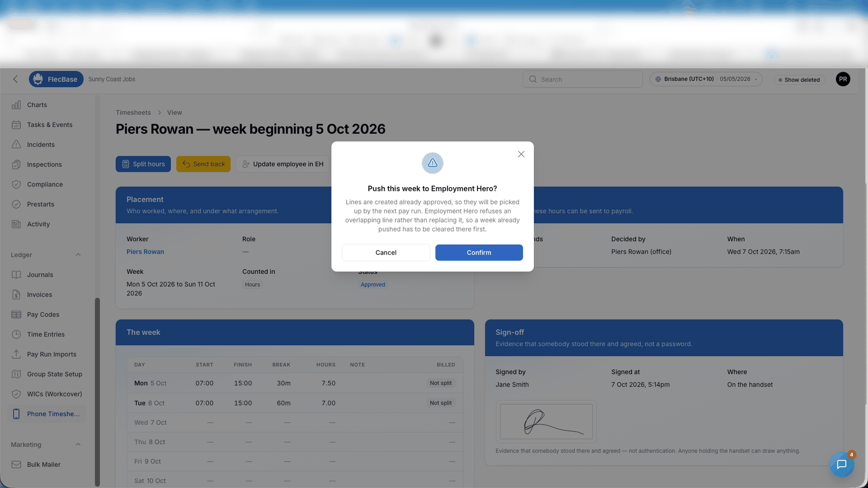This screenshot has height=488, width=868.
Task: Open Phone Timesheets menu item
Action: 47,414
